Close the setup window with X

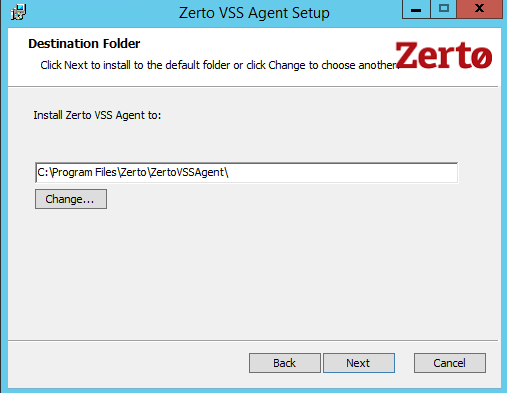click(x=479, y=9)
